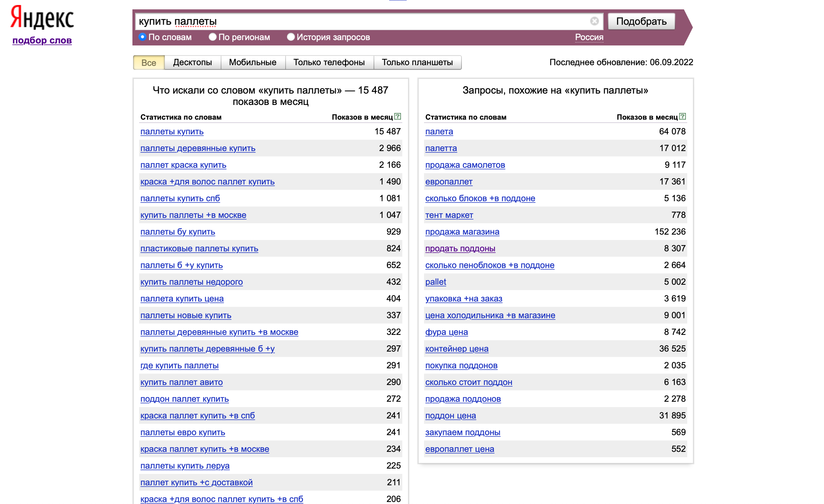Open 'продажа поддонов' link

(x=463, y=399)
